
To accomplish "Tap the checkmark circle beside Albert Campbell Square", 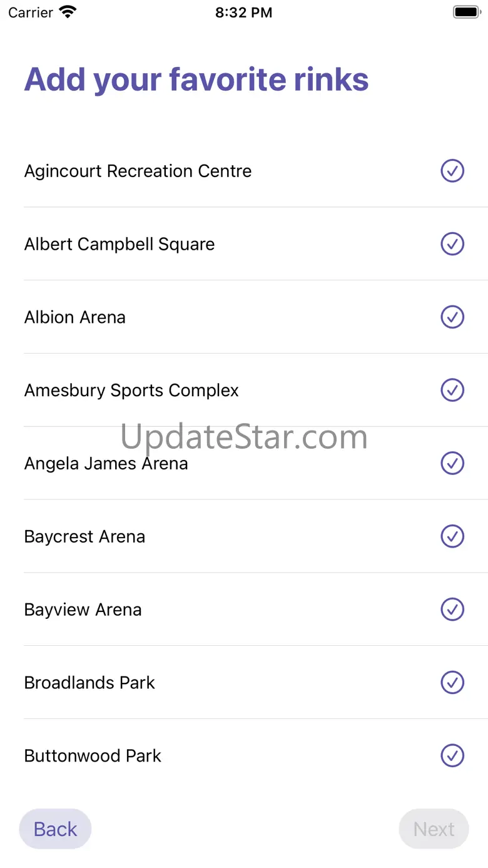I will (452, 244).
